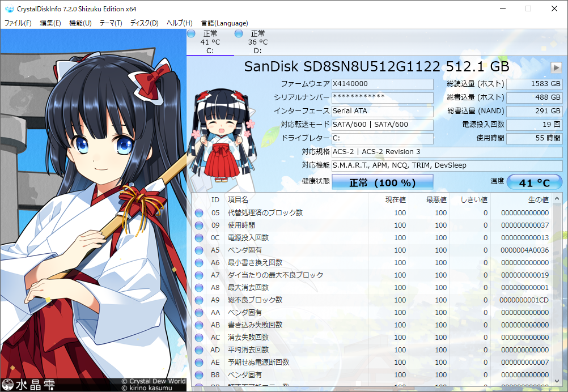Click the drive letter field C:
The width and height of the screenshot is (568, 392).
click(x=382, y=138)
